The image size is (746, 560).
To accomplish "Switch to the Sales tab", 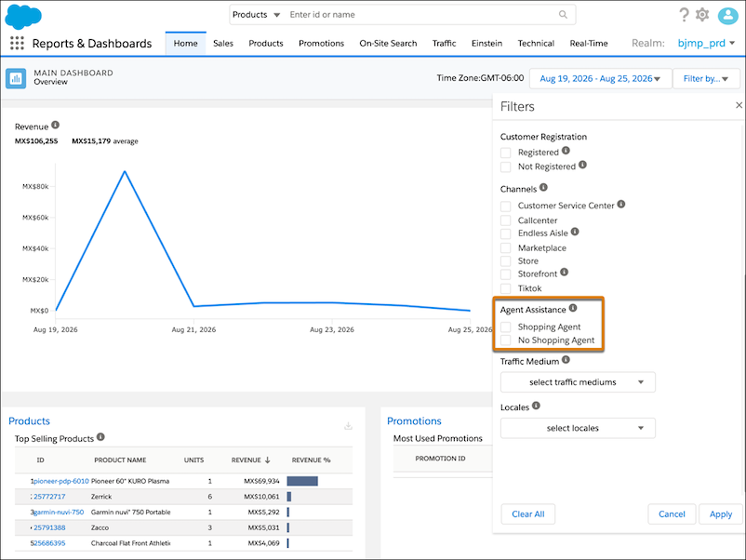I will tap(223, 44).
